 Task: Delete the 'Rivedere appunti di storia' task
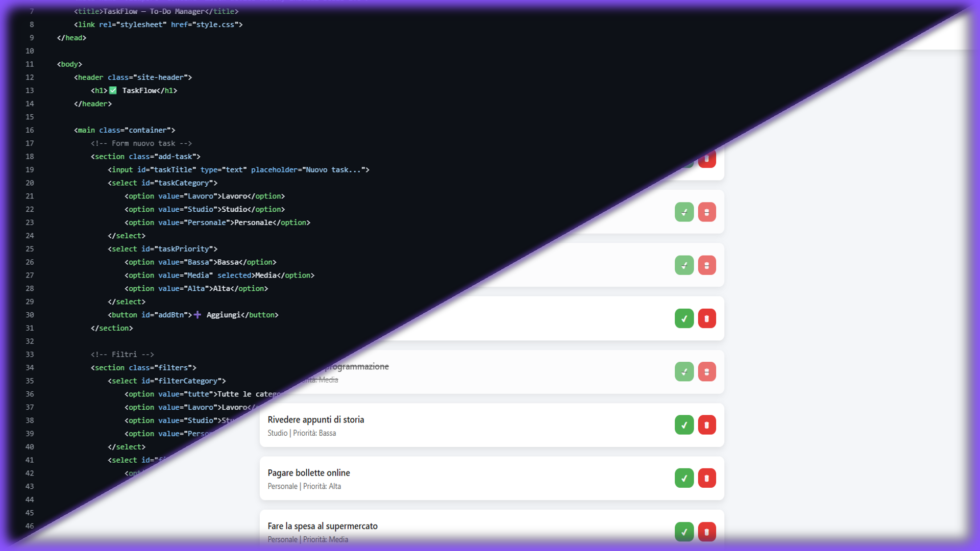(707, 424)
